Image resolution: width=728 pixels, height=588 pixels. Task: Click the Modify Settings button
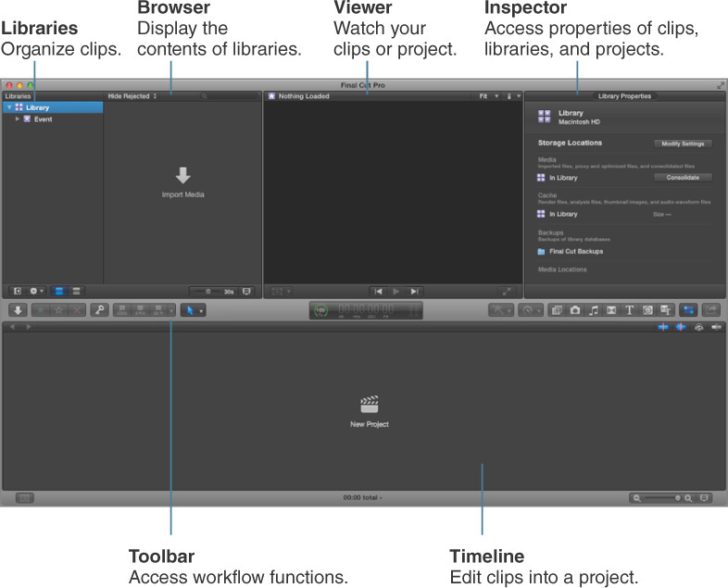[x=683, y=144]
